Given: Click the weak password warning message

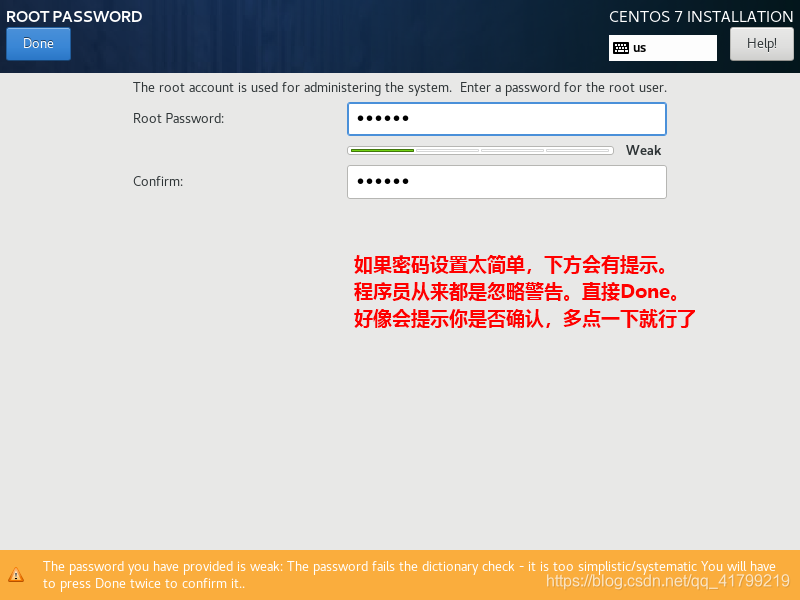Looking at the screenshot, I should click(409, 575).
